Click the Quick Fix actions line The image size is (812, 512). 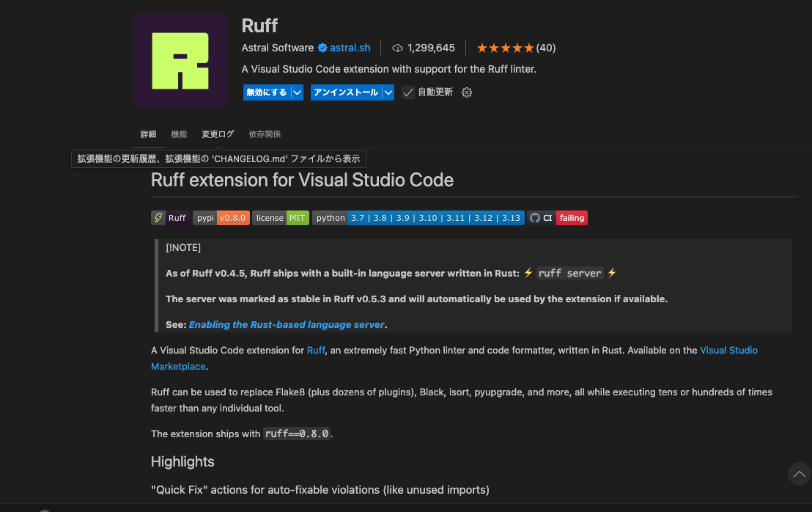pos(320,490)
